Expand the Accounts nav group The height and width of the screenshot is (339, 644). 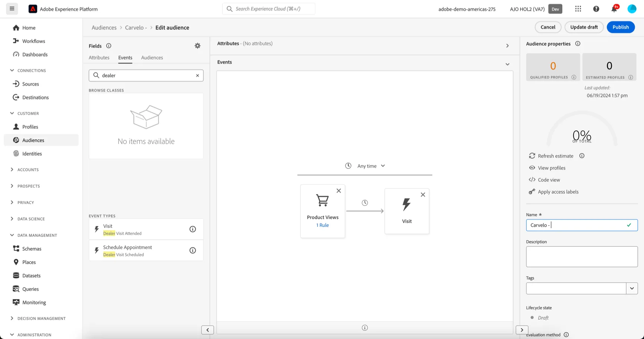tap(12, 169)
